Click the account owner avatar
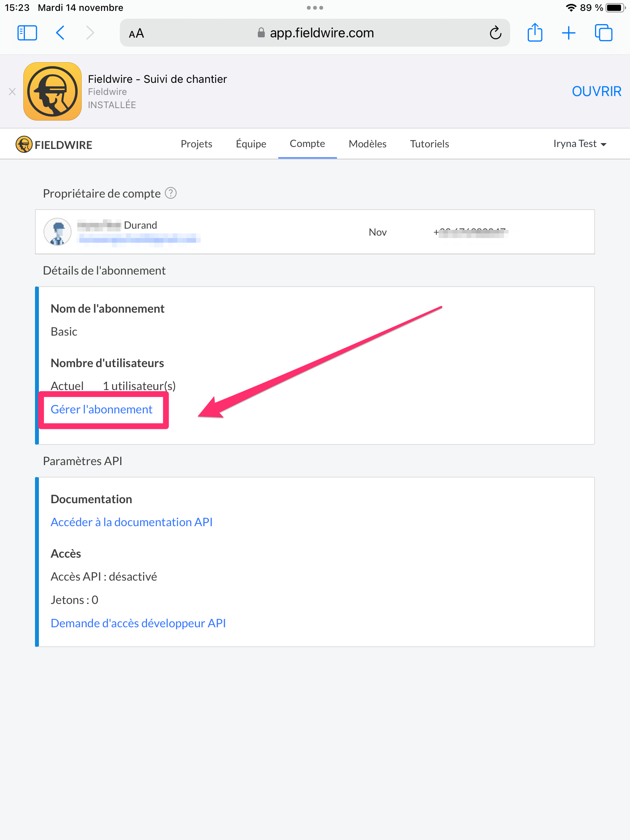 coord(58,232)
